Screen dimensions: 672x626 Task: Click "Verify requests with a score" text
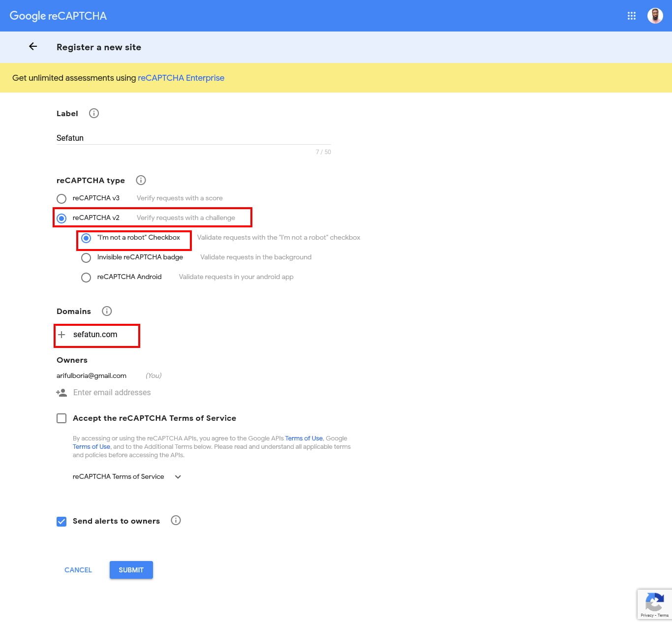[180, 198]
